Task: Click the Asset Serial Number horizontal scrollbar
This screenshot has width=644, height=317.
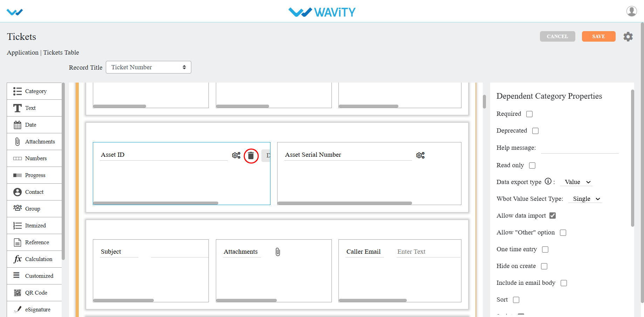Action: click(x=345, y=203)
